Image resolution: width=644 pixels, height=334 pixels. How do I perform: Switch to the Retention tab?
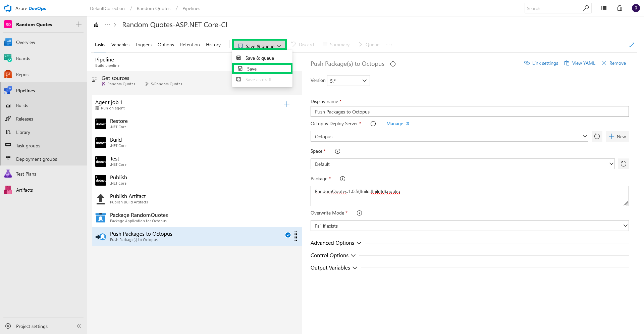(x=190, y=45)
